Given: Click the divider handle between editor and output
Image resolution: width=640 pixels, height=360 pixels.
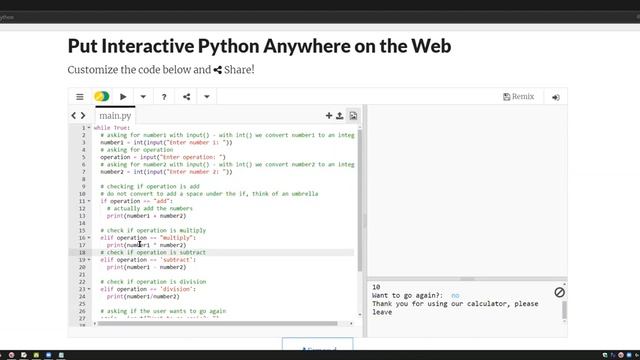Looking at the screenshot, I should [365, 221].
